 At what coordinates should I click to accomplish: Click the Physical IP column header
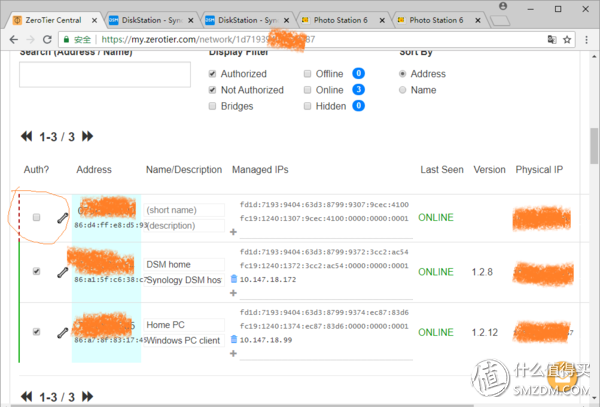(539, 169)
